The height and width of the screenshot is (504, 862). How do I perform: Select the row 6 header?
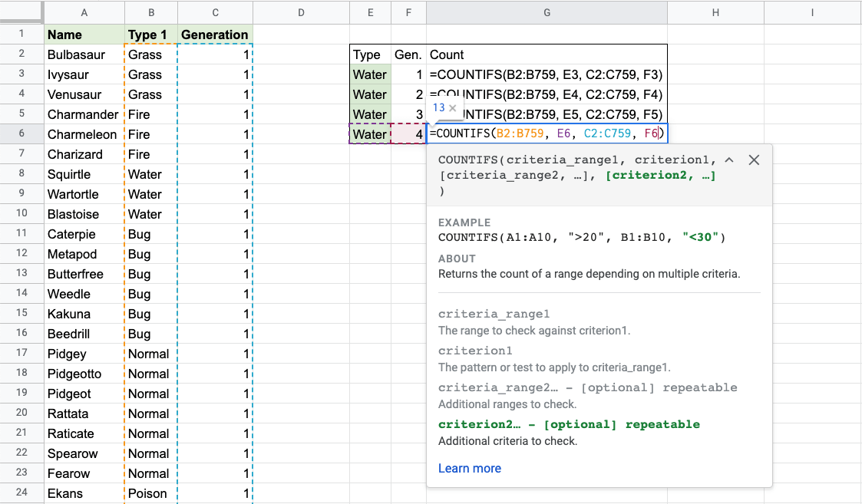(21, 134)
